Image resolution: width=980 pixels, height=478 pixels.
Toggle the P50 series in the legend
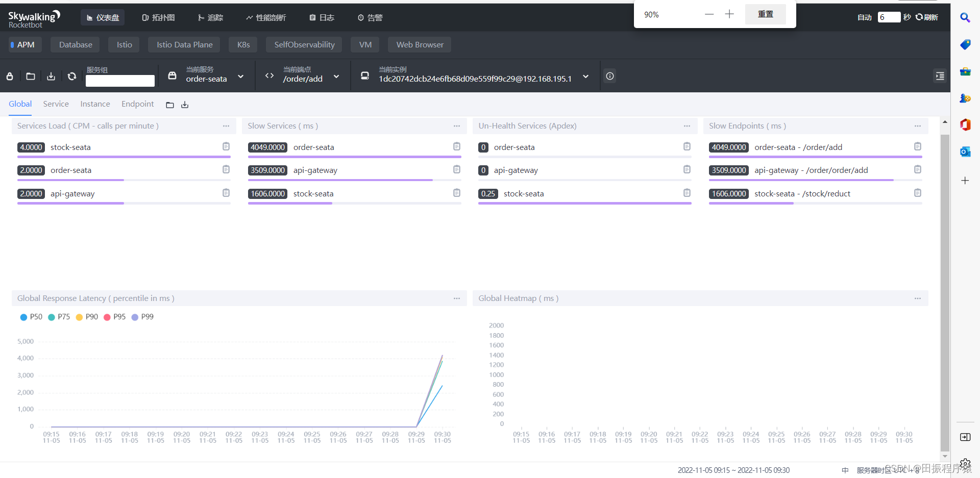click(31, 317)
